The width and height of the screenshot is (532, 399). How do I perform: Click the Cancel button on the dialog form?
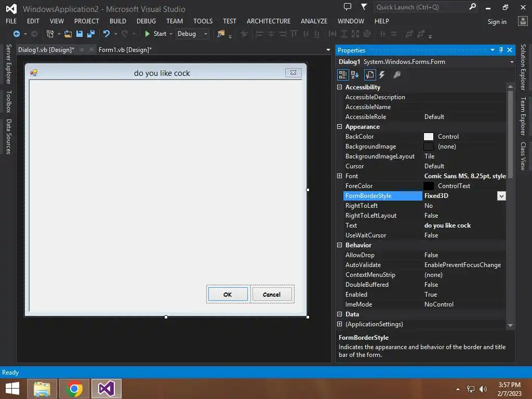(x=272, y=294)
